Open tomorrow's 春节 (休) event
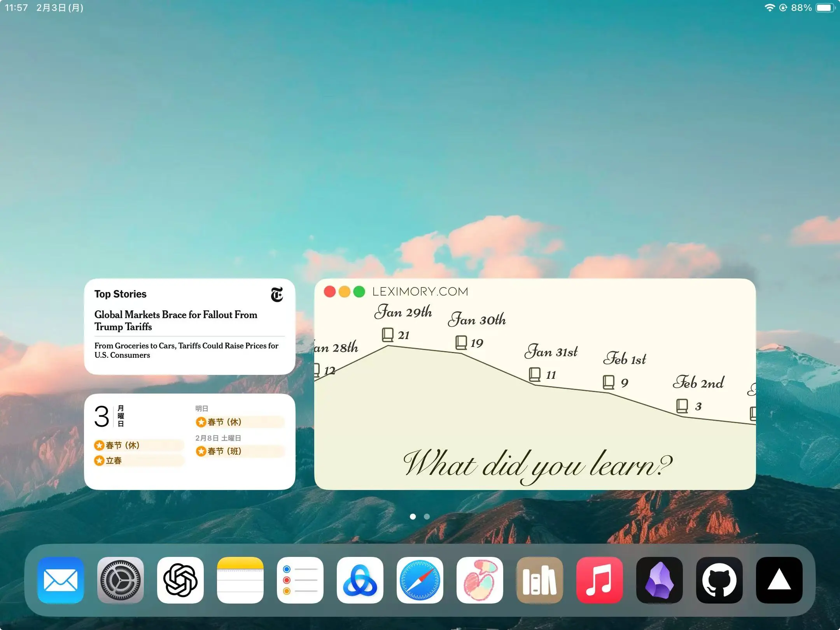This screenshot has height=630, width=840. click(x=240, y=422)
